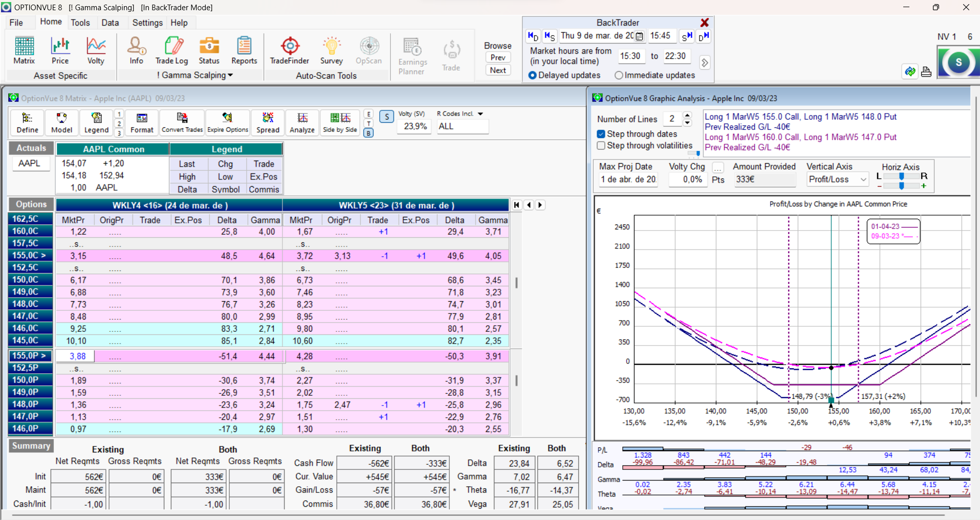Image resolution: width=980 pixels, height=520 pixels.
Task: Show next expiration with right arrow
Action: [540, 205]
